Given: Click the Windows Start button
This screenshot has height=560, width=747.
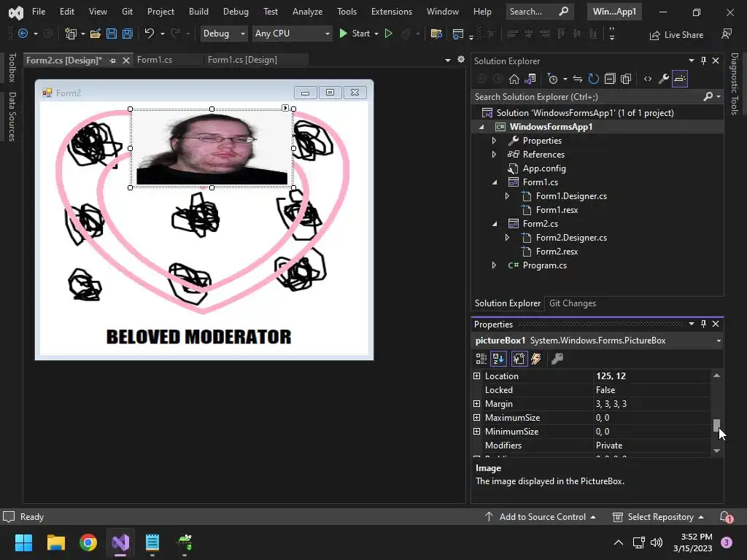Looking at the screenshot, I should [x=23, y=542].
